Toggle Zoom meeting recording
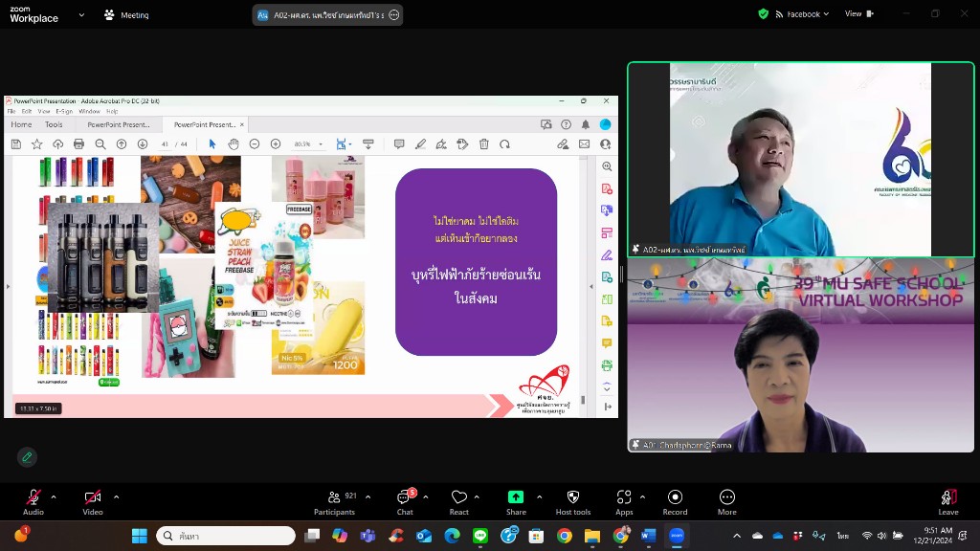The height and width of the screenshot is (551, 980). pyautogui.click(x=675, y=502)
